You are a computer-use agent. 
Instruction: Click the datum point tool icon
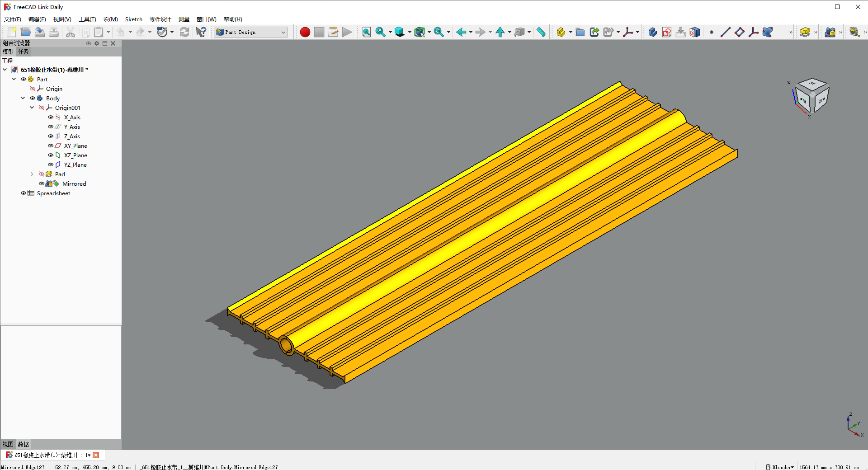711,32
